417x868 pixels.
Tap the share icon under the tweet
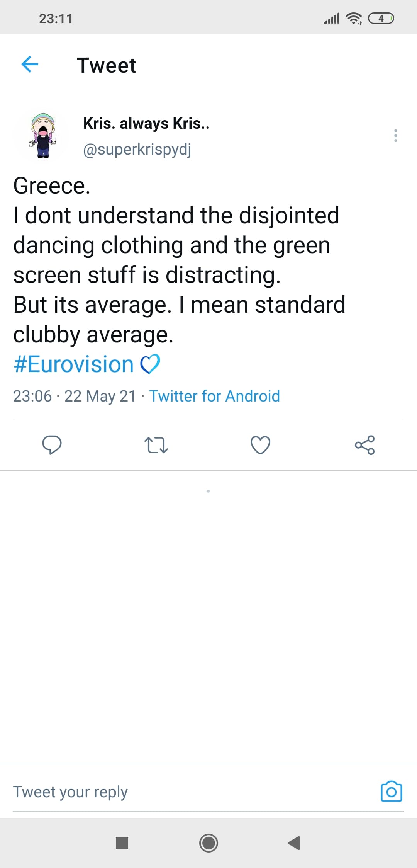point(364,445)
